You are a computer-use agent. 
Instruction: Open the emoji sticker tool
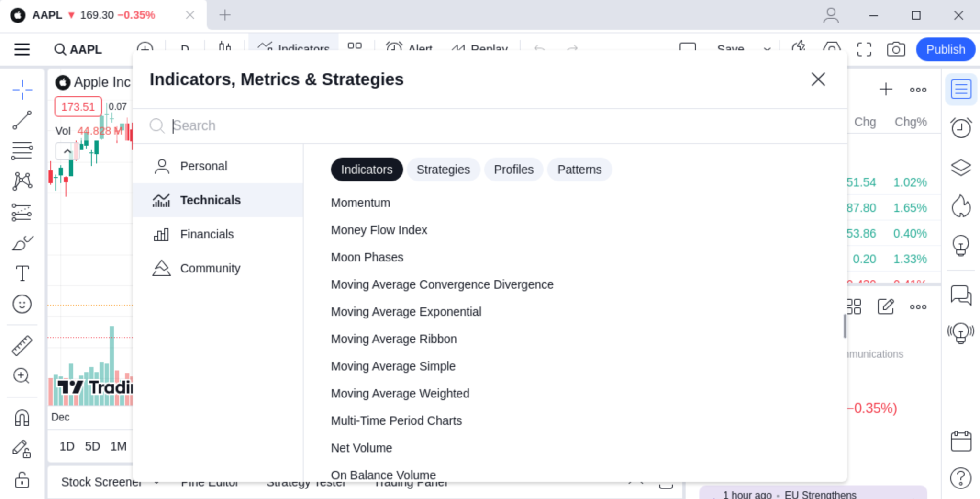click(x=22, y=304)
